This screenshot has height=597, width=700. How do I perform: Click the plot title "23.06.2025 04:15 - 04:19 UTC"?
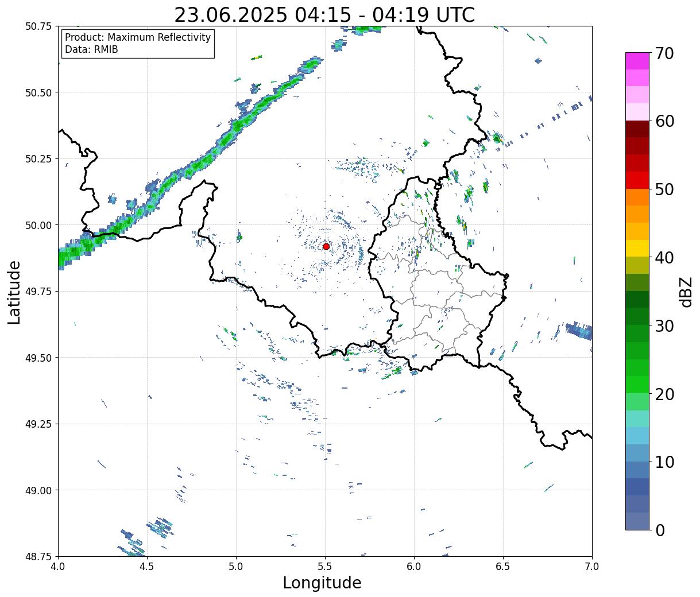coord(324,14)
